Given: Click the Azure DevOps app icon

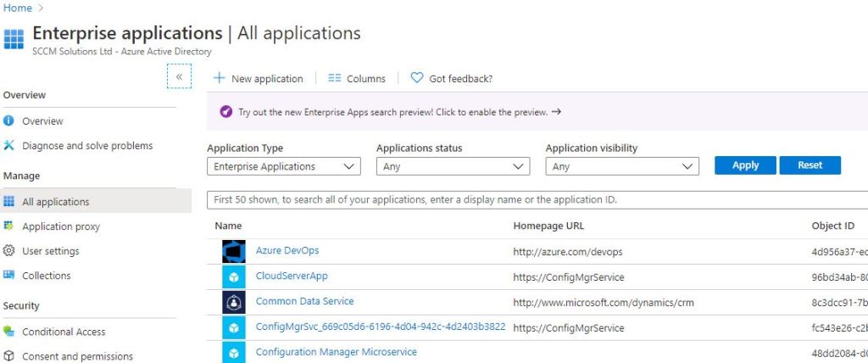Looking at the screenshot, I should click(x=233, y=252).
